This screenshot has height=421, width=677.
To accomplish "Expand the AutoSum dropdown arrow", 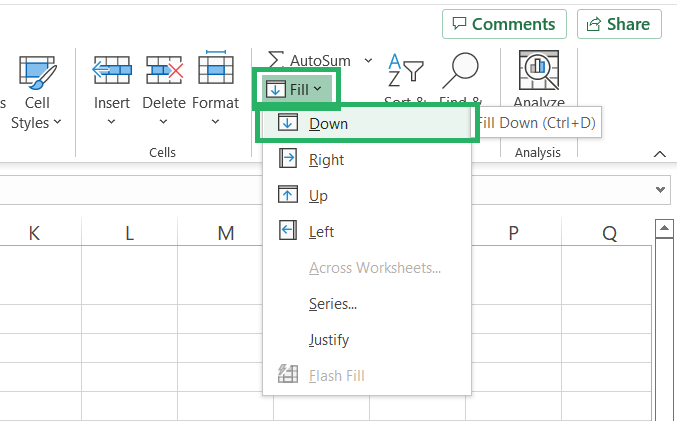I will click(x=368, y=61).
